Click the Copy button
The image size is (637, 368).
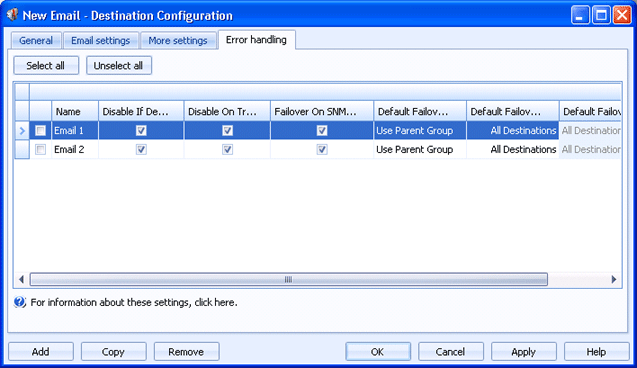coord(113,351)
